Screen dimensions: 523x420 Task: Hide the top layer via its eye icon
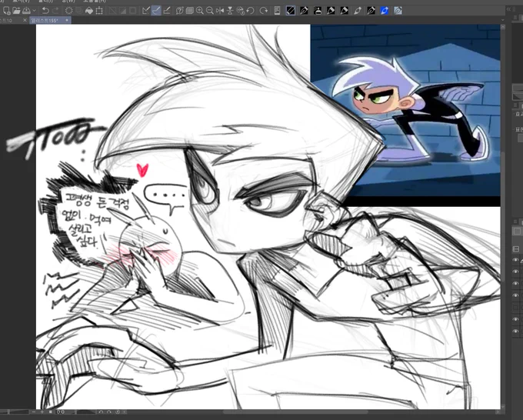pyautogui.click(x=515, y=260)
